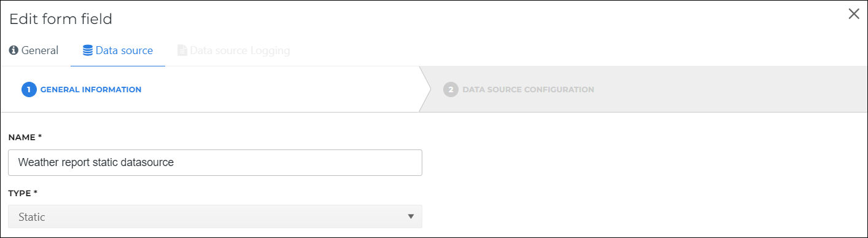This screenshot has height=238, width=868.
Task: Click the Type dropdown arrow
Action: pyautogui.click(x=411, y=216)
